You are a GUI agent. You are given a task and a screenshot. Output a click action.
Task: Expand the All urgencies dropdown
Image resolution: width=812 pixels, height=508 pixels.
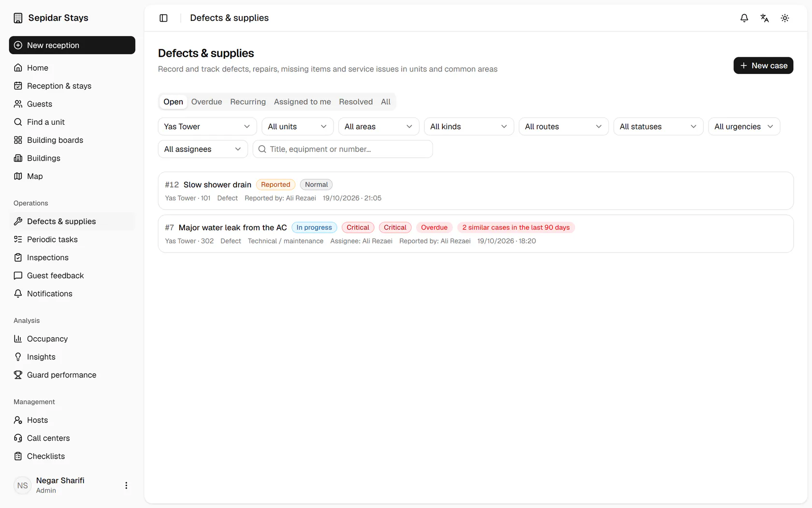pyautogui.click(x=744, y=126)
